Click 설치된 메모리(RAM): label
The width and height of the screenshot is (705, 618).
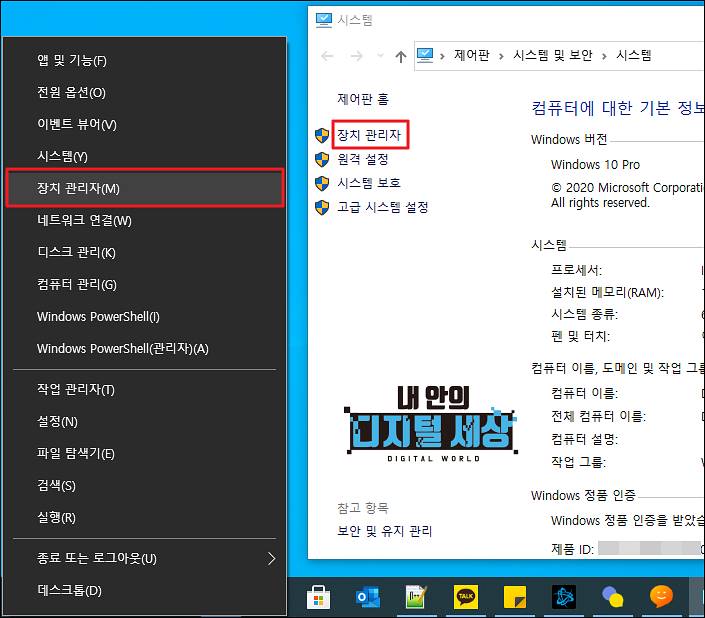pyautogui.click(x=607, y=293)
